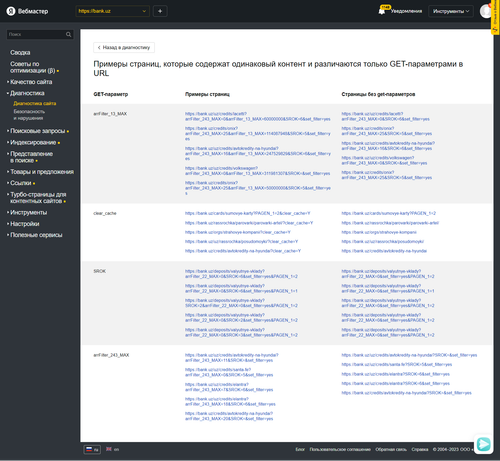The image size is (500, 461).
Task: Open valyutnye-vklady link starting with SROK=2
Action: click(x=241, y=303)
